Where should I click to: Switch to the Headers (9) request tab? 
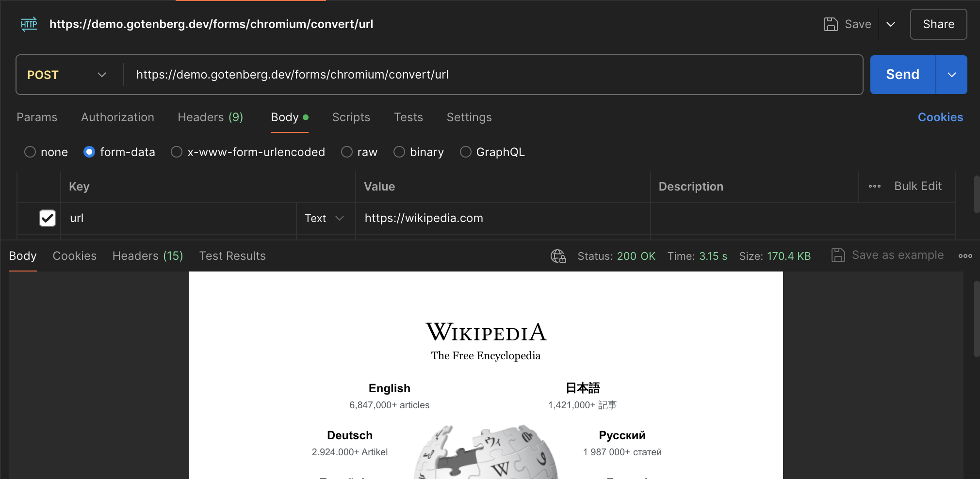click(210, 117)
